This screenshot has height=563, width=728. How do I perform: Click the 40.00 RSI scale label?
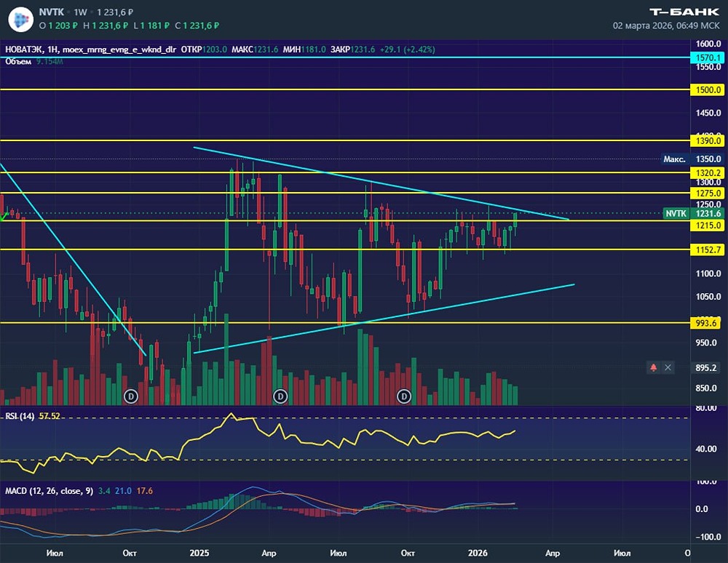point(706,449)
